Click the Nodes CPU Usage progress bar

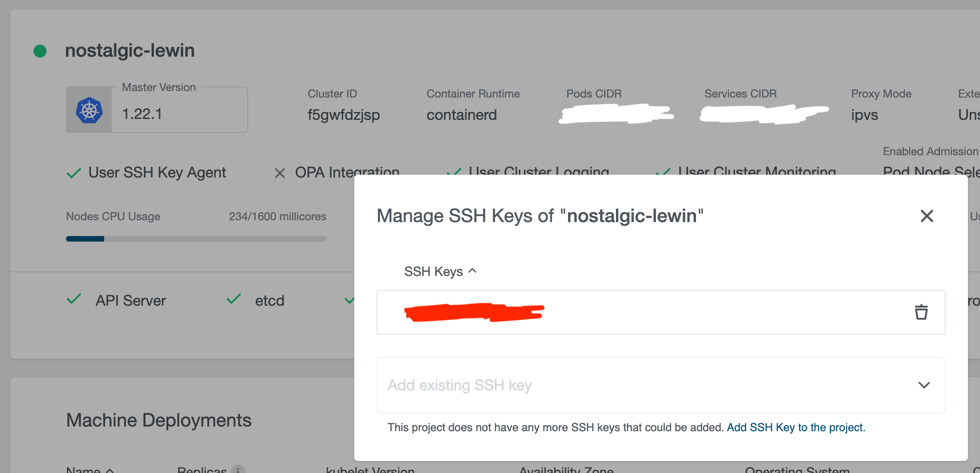[195, 238]
